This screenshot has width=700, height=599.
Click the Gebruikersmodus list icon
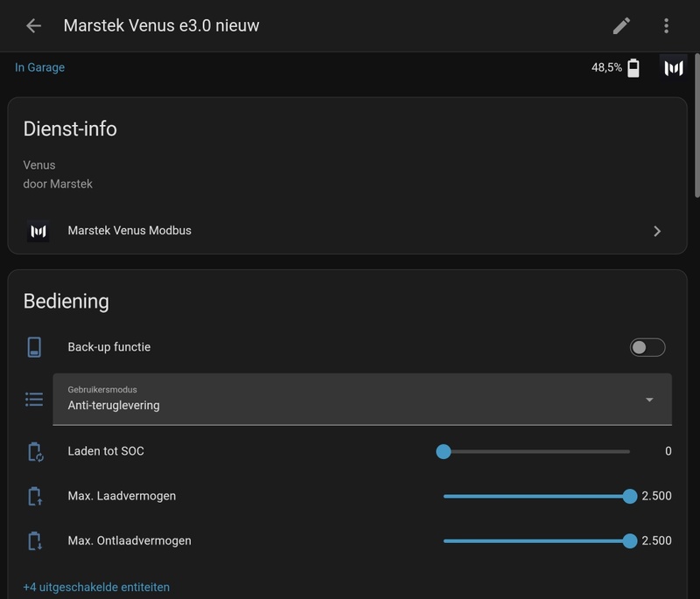[x=34, y=399]
